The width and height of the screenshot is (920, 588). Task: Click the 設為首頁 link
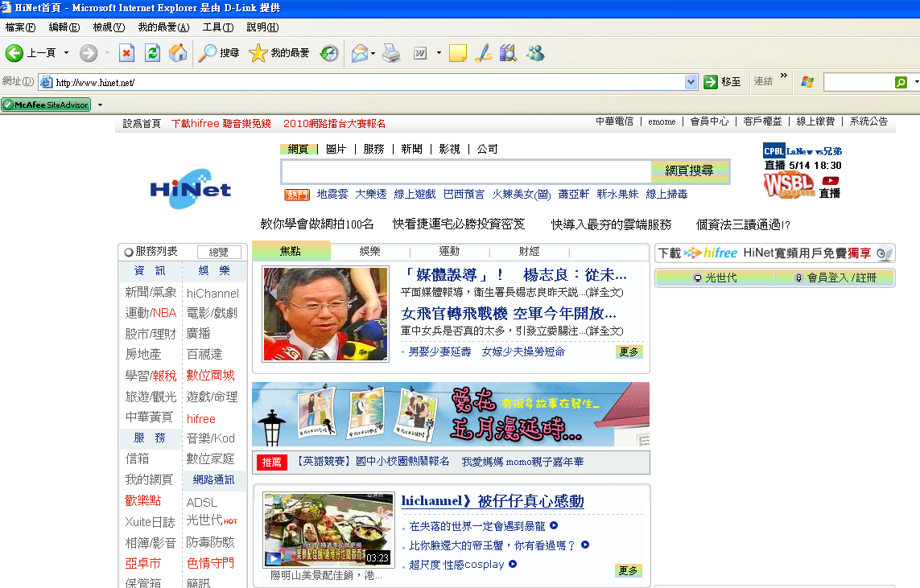(x=142, y=124)
